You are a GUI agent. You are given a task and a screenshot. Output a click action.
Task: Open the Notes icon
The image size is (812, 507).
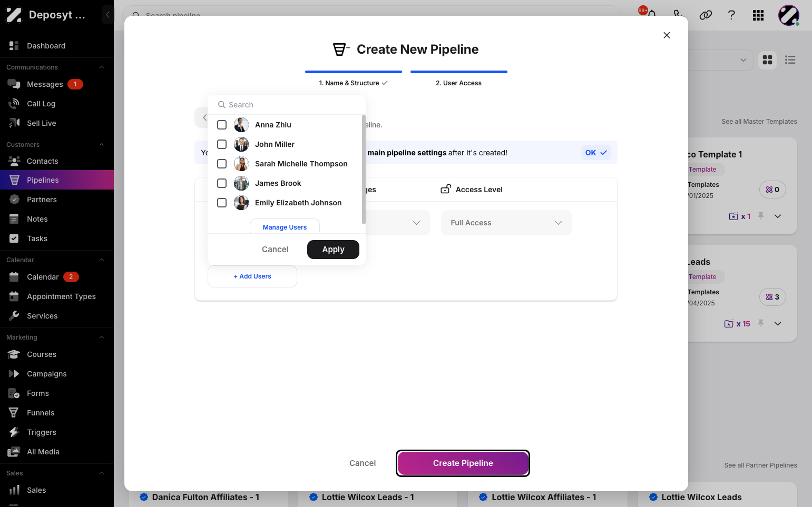coord(14,219)
